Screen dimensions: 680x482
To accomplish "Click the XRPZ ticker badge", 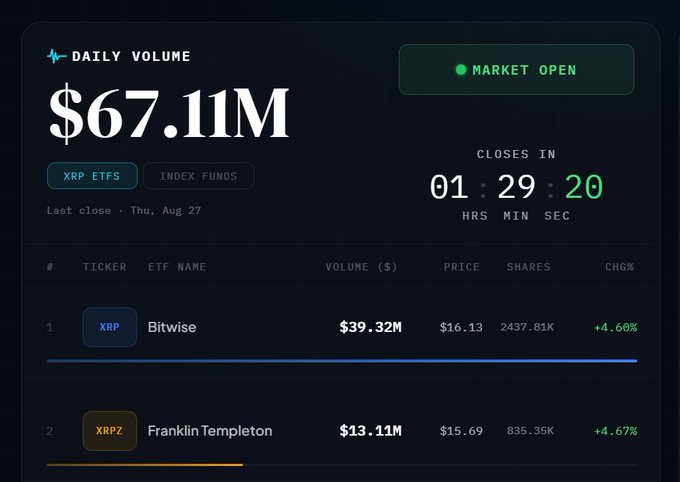I will [x=110, y=431].
